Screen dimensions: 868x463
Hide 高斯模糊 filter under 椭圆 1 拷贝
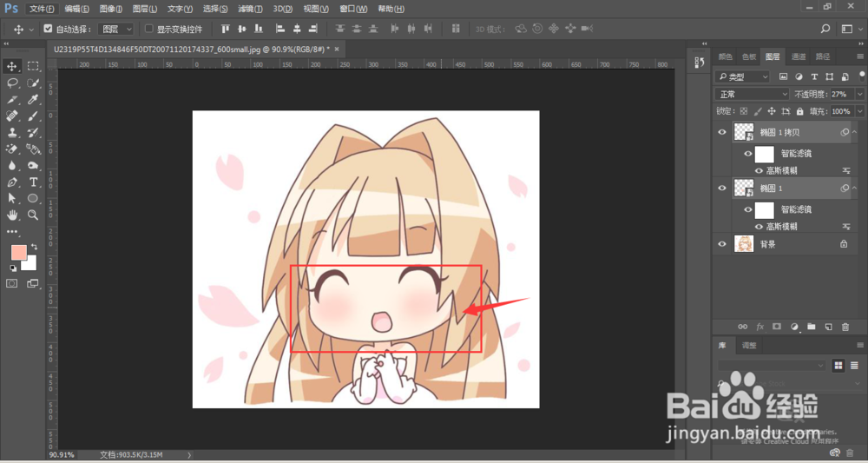(759, 170)
